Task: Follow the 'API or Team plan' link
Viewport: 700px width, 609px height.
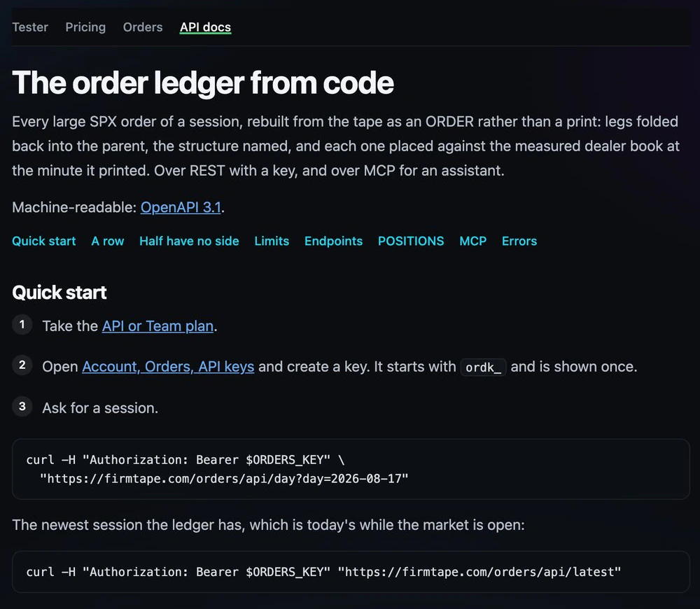Action: pyautogui.click(x=157, y=326)
